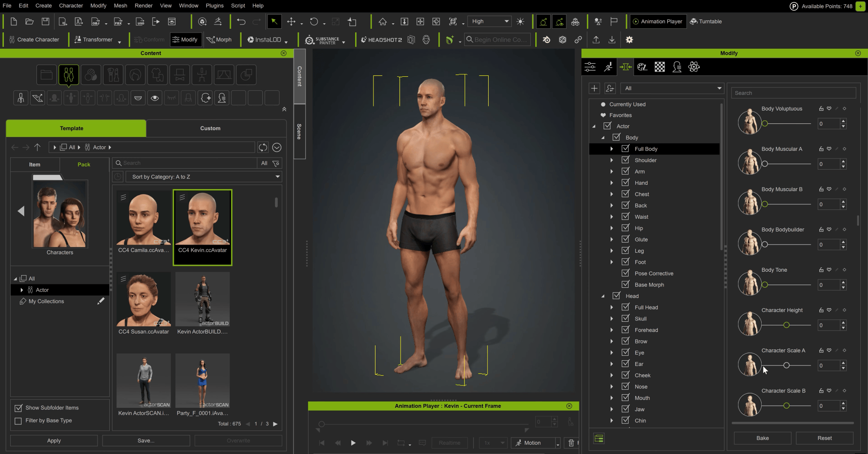Expand the Actor folder in content tree
This screenshot has width=868, height=454.
(x=22, y=290)
